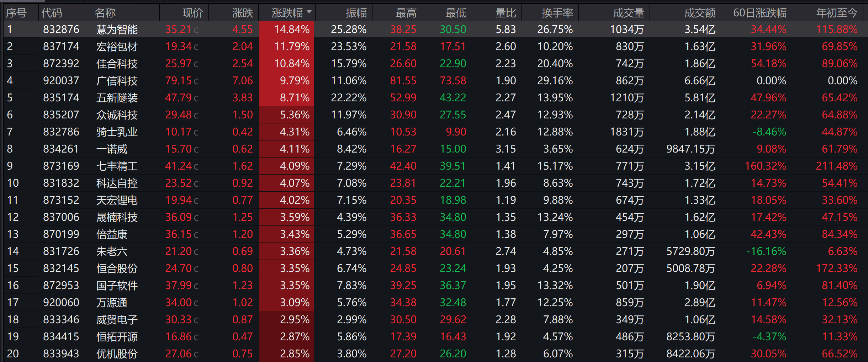Click the 160.32% 60-day change value
The image size is (868, 362).
(766, 166)
